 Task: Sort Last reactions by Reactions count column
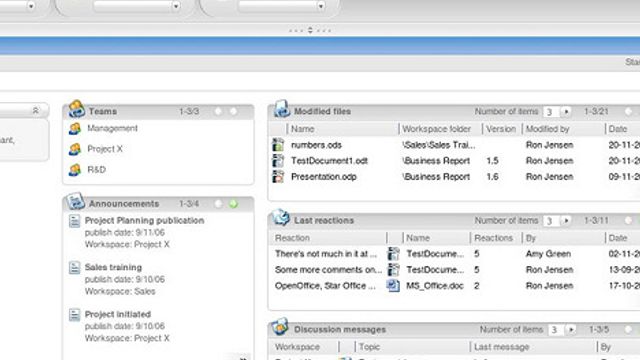(493, 238)
